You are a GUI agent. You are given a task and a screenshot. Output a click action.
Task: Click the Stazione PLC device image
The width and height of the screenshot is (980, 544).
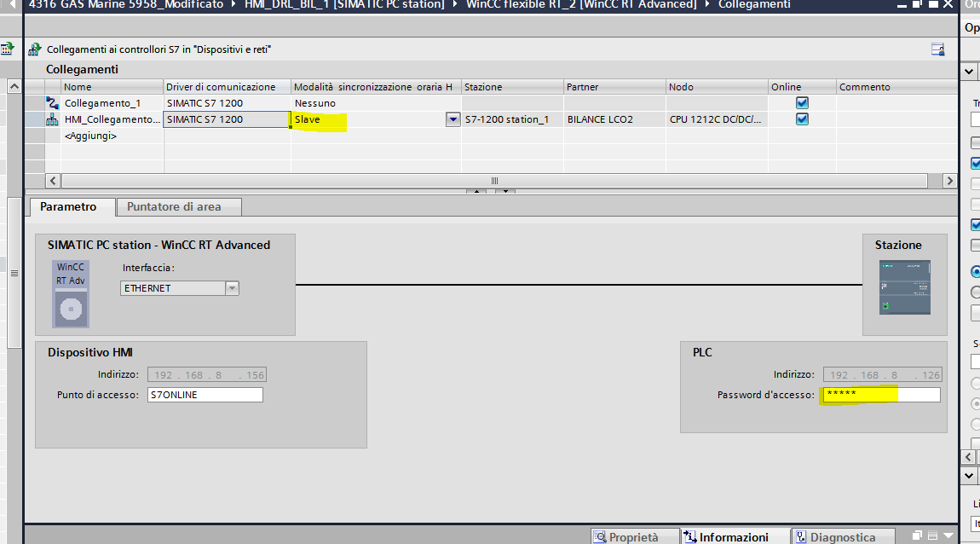click(x=904, y=287)
